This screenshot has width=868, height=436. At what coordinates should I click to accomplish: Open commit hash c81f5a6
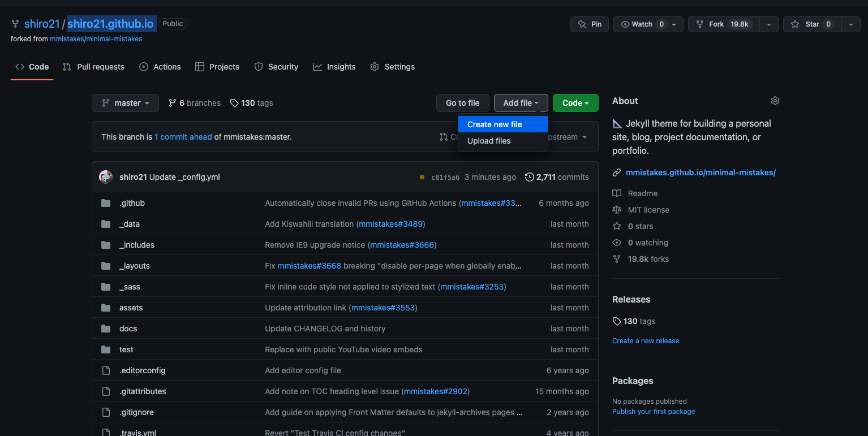[x=445, y=177]
